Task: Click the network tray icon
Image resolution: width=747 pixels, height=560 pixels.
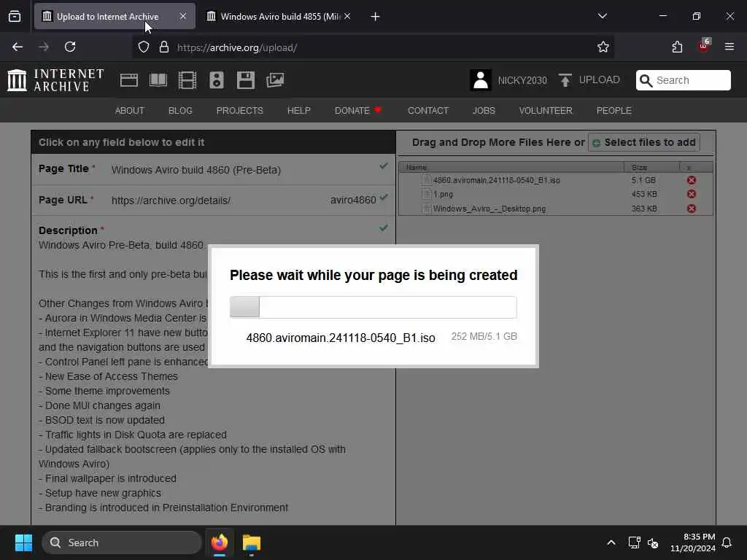Action: (x=634, y=542)
